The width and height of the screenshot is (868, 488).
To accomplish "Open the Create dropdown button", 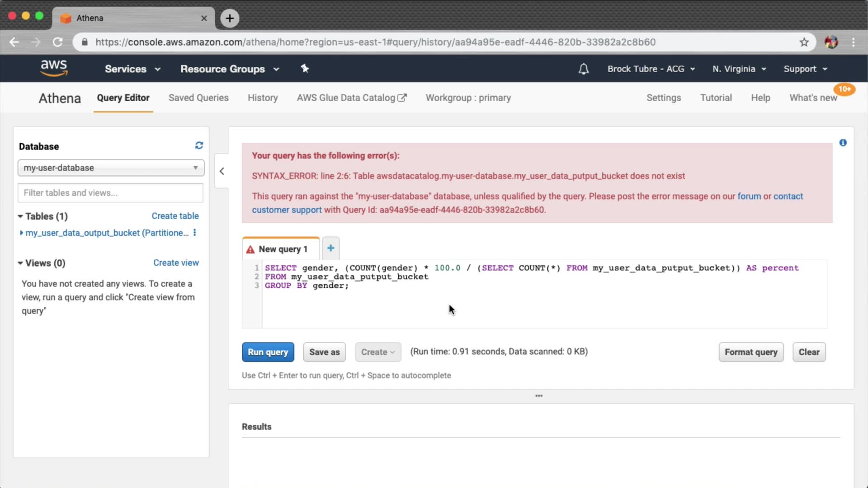I will [x=377, y=352].
